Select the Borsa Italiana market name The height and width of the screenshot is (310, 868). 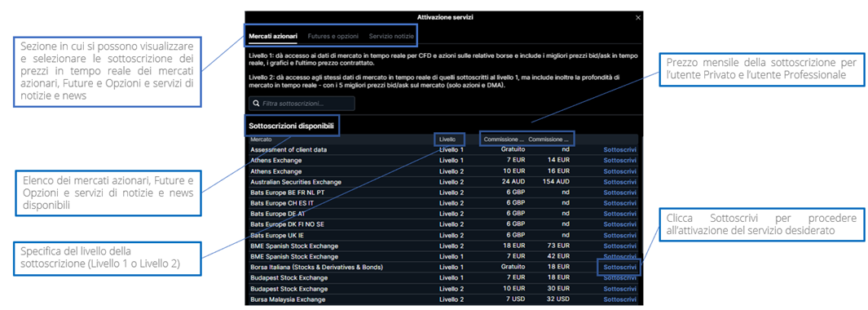click(317, 268)
